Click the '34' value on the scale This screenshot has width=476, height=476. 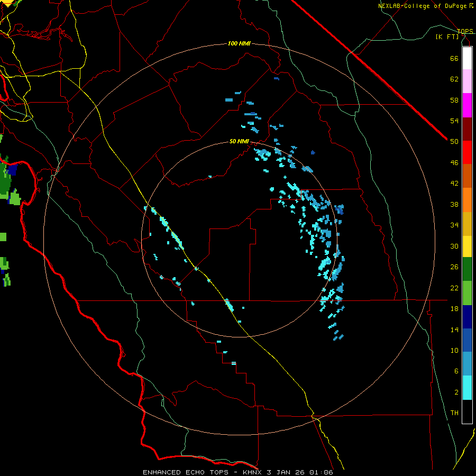coord(454,225)
